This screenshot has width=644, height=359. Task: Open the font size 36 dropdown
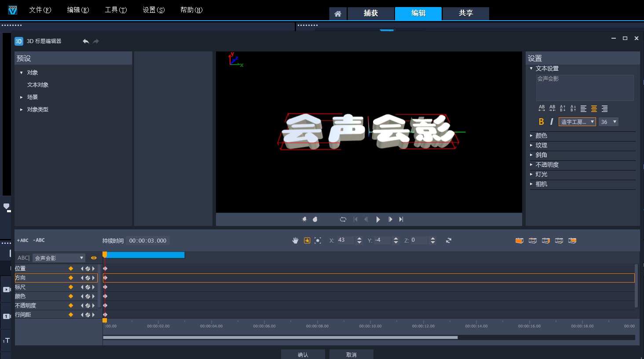click(x=608, y=122)
